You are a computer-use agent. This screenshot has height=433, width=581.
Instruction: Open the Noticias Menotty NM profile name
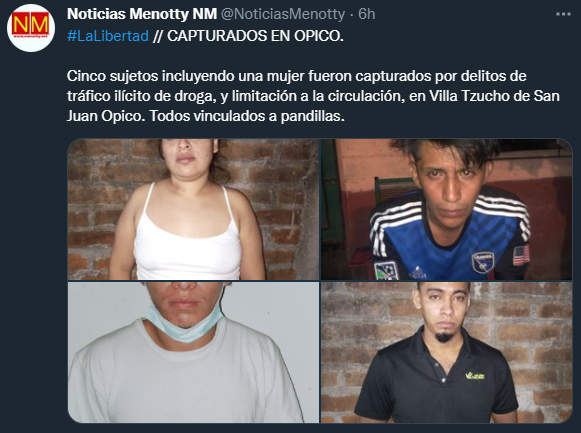click(142, 14)
